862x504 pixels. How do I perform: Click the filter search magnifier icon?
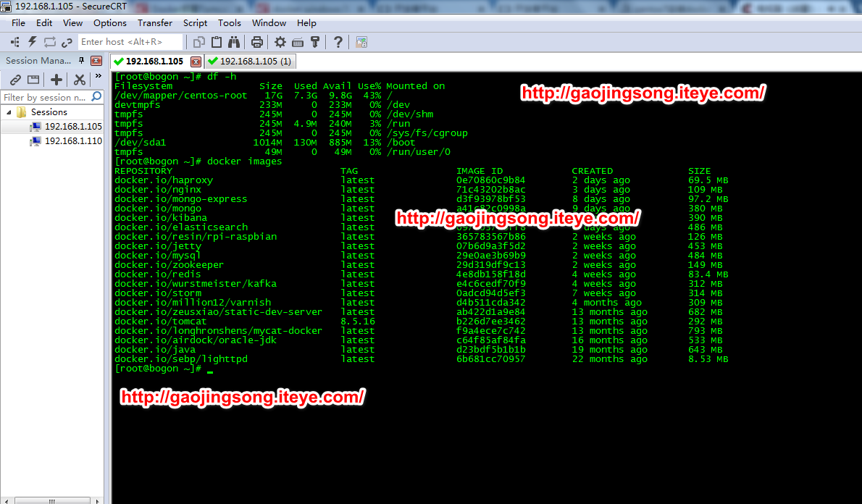click(96, 97)
